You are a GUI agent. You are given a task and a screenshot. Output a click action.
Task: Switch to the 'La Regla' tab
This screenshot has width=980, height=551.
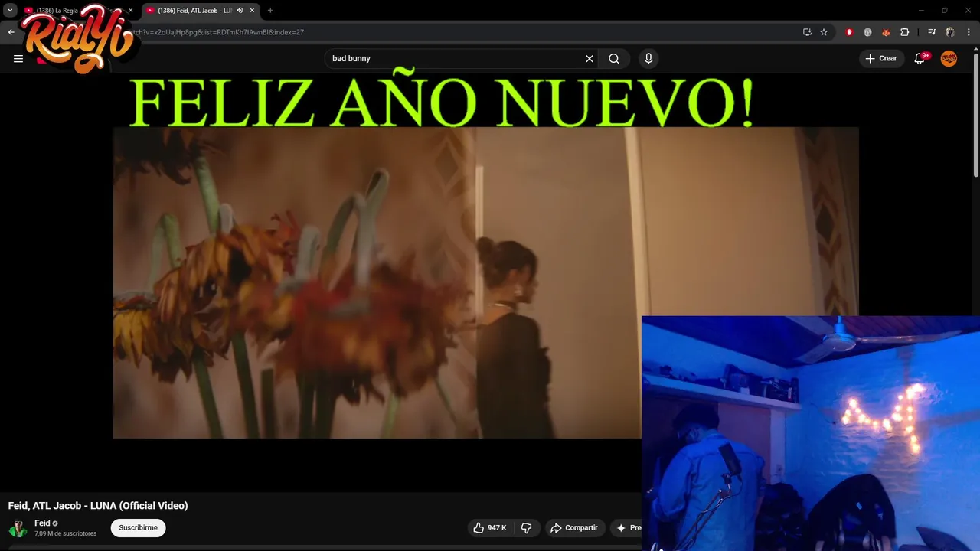point(77,11)
